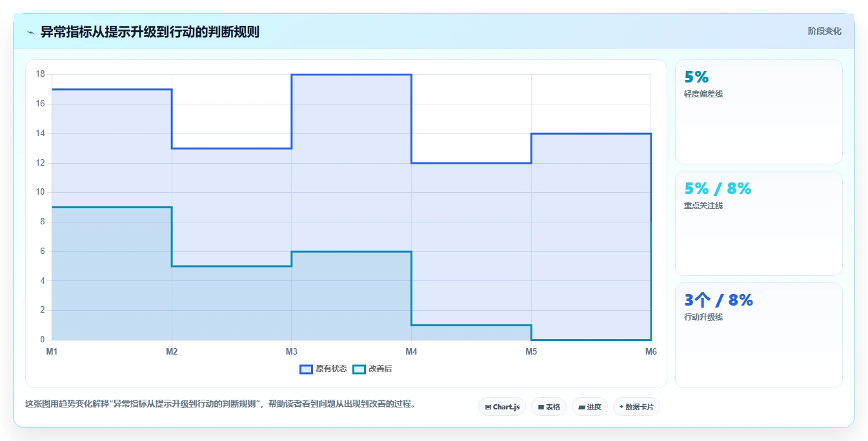Click the 10 y-axis tick label
Screen dimensions: 868x441
40,192
